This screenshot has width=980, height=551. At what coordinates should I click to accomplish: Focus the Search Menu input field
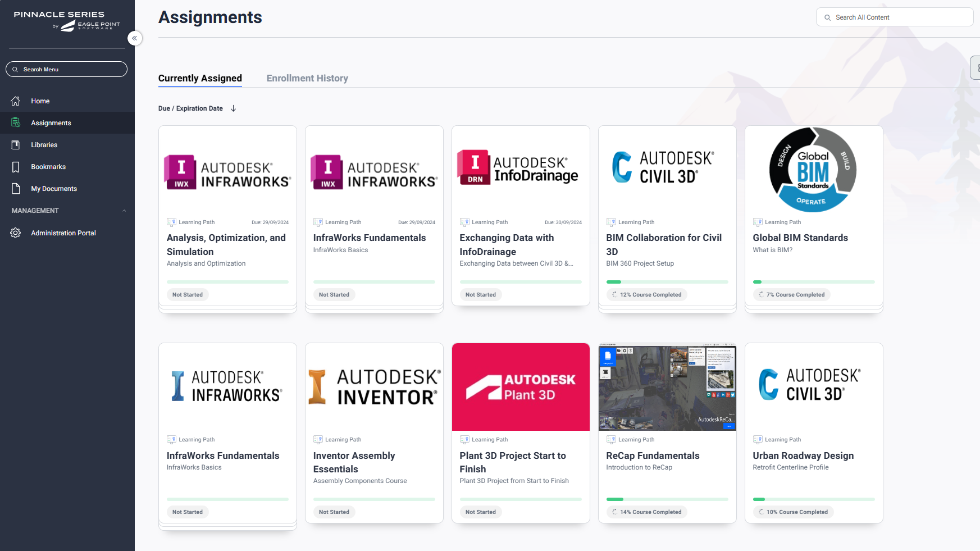tap(66, 69)
